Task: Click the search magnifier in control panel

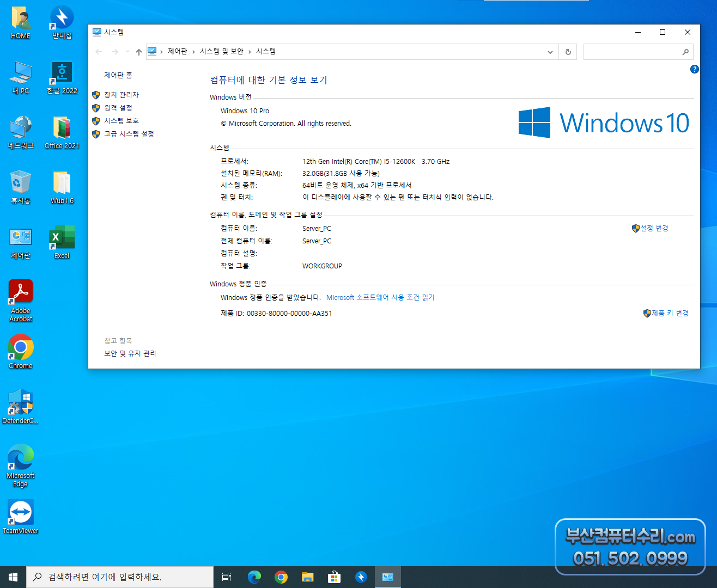Action: tap(685, 52)
